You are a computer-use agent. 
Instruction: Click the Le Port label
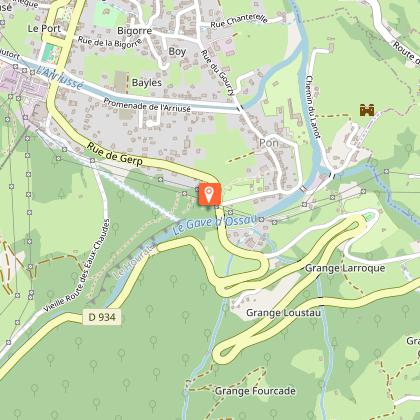click(x=44, y=28)
